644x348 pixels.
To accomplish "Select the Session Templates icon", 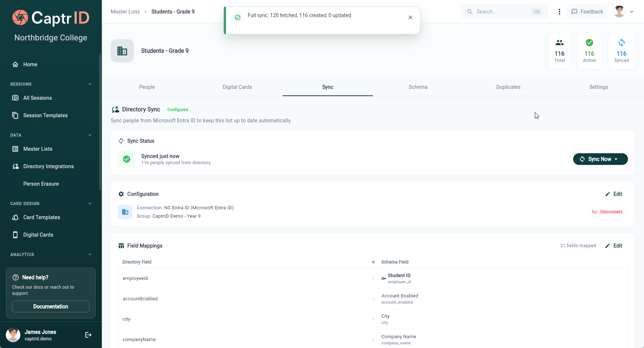I will point(15,115).
